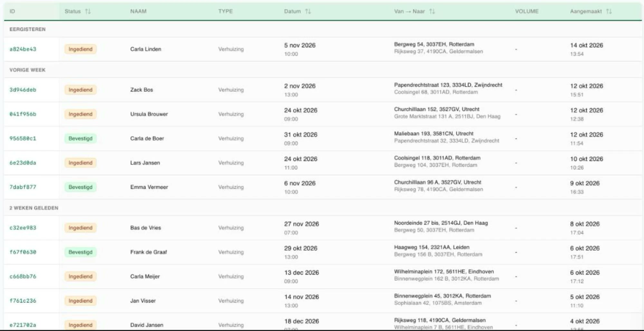644x331 pixels.
Task: Click the VOLUME column header
Action: (527, 11)
